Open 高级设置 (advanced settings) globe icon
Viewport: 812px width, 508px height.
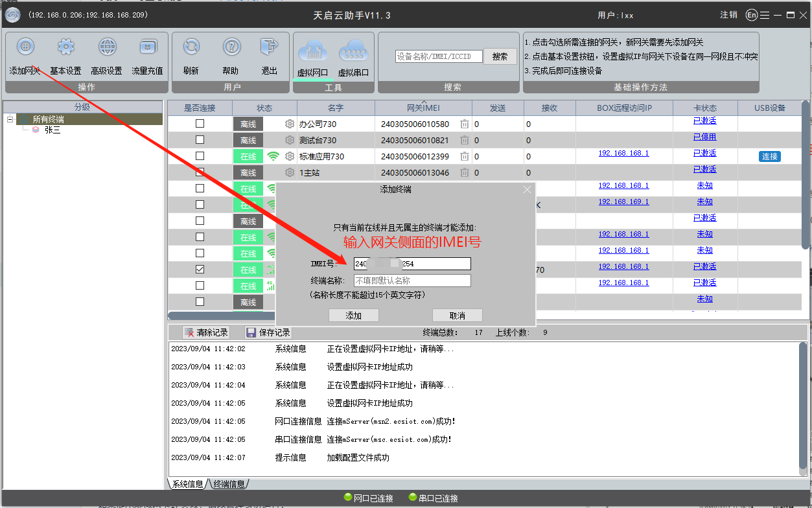[107, 47]
